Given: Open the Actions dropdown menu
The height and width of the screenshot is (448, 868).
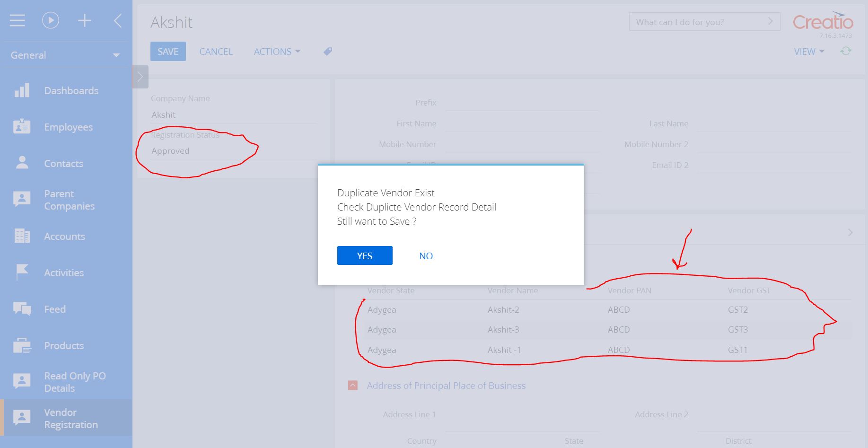Looking at the screenshot, I should (277, 52).
